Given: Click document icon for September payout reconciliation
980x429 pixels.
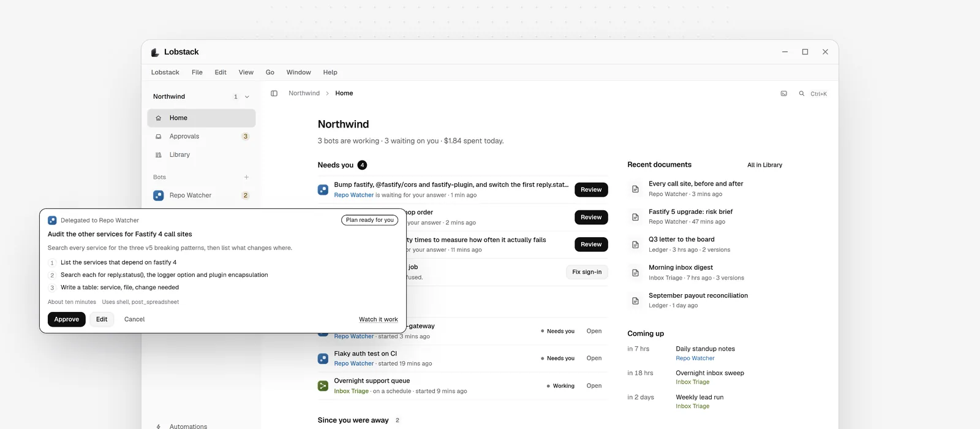Looking at the screenshot, I should click(x=635, y=300).
